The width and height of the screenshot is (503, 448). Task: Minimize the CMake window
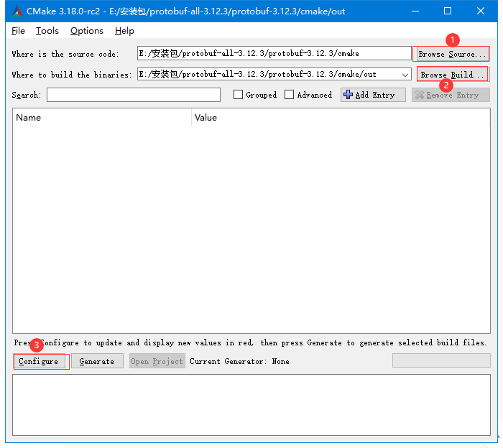(x=415, y=11)
